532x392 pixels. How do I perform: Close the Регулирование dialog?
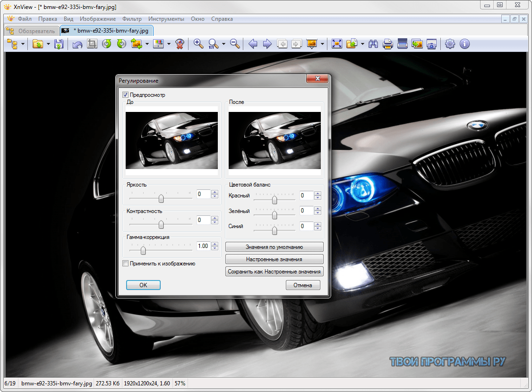tap(317, 79)
